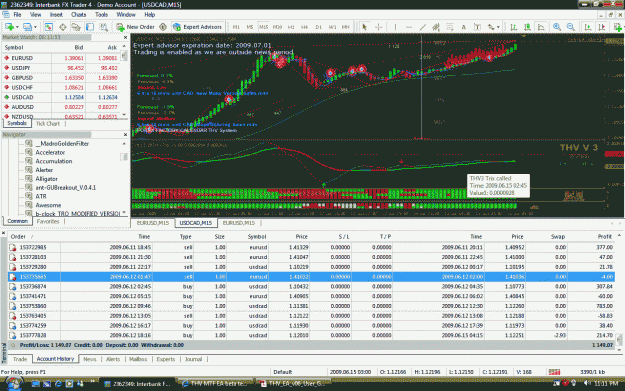
Task: Click connection status bars in status bar
Action: click(x=554, y=372)
